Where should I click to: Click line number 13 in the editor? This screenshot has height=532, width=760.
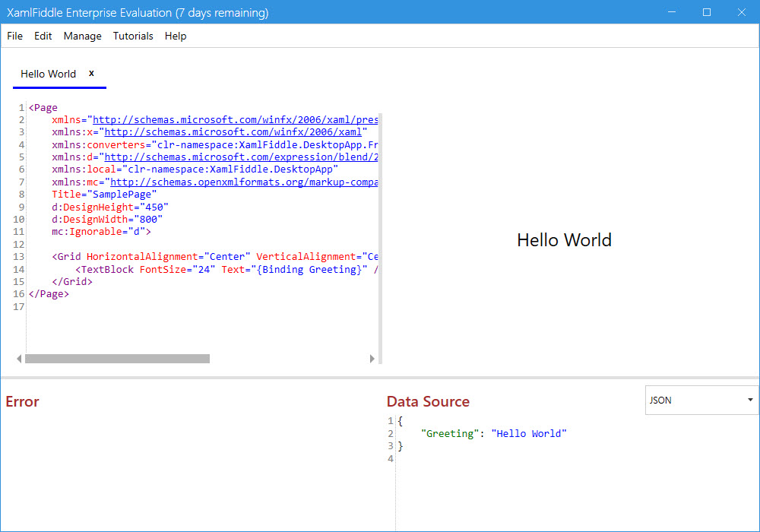coord(22,256)
